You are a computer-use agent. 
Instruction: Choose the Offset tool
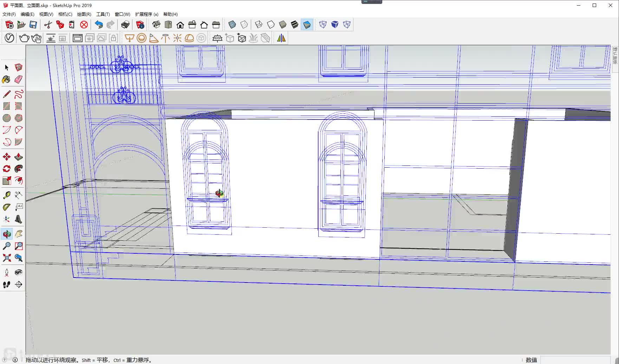click(19, 181)
